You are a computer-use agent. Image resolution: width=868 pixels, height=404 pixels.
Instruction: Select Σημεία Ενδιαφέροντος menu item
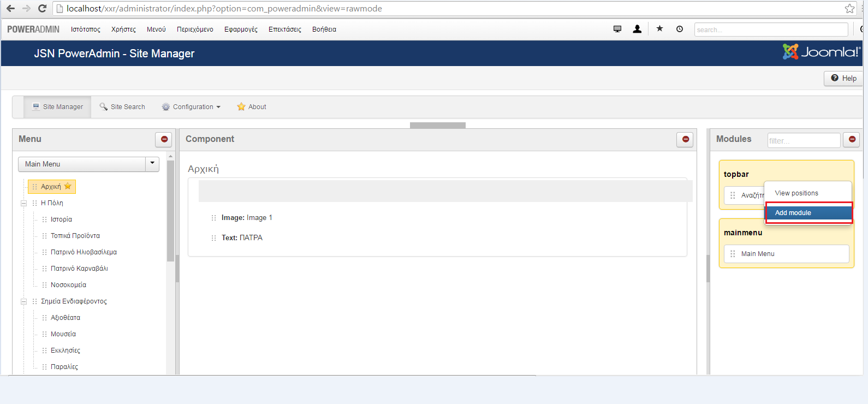(74, 301)
